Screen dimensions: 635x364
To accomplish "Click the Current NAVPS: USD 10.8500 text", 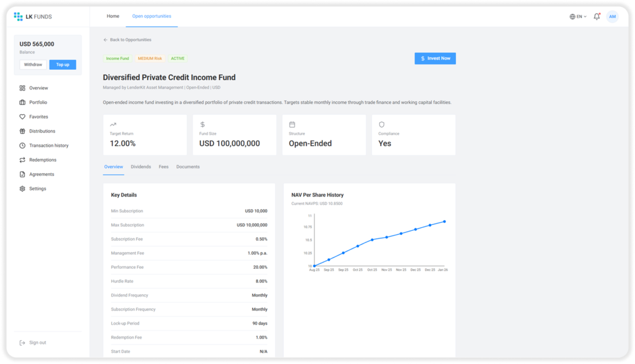I will click(317, 204).
